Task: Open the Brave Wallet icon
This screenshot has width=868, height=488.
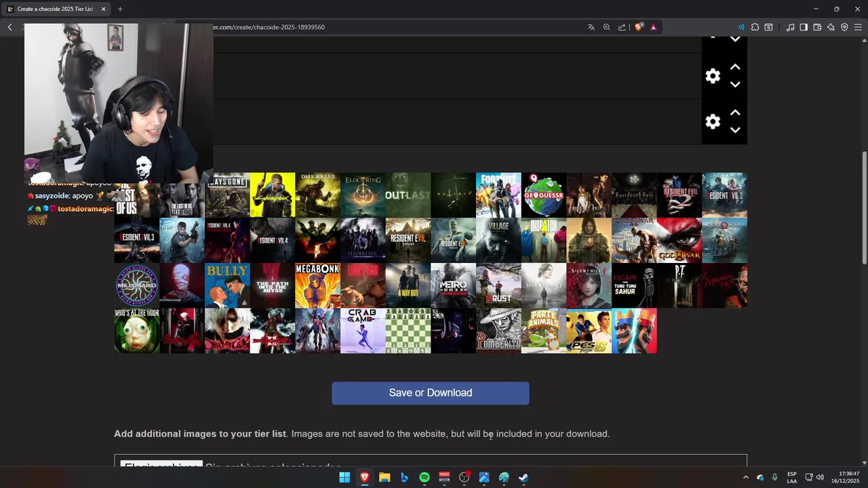Action: pos(817,27)
